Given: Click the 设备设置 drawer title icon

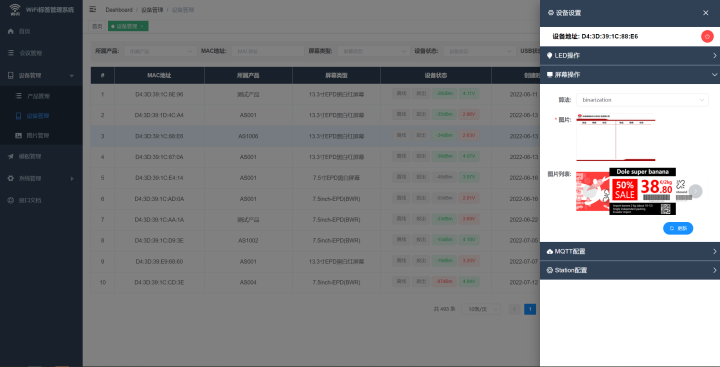Looking at the screenshot, I should (x=551, y=13).
